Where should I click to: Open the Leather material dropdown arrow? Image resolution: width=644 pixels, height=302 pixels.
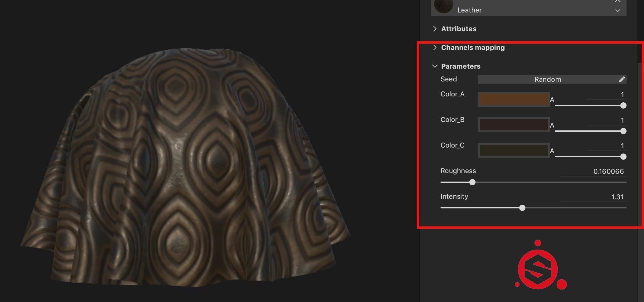[617, 10]
